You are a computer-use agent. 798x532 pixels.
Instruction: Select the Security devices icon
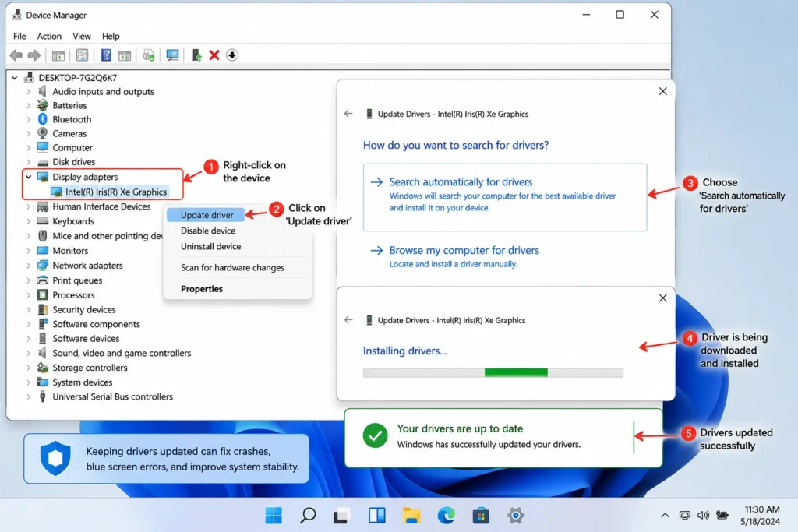(43, 309)
